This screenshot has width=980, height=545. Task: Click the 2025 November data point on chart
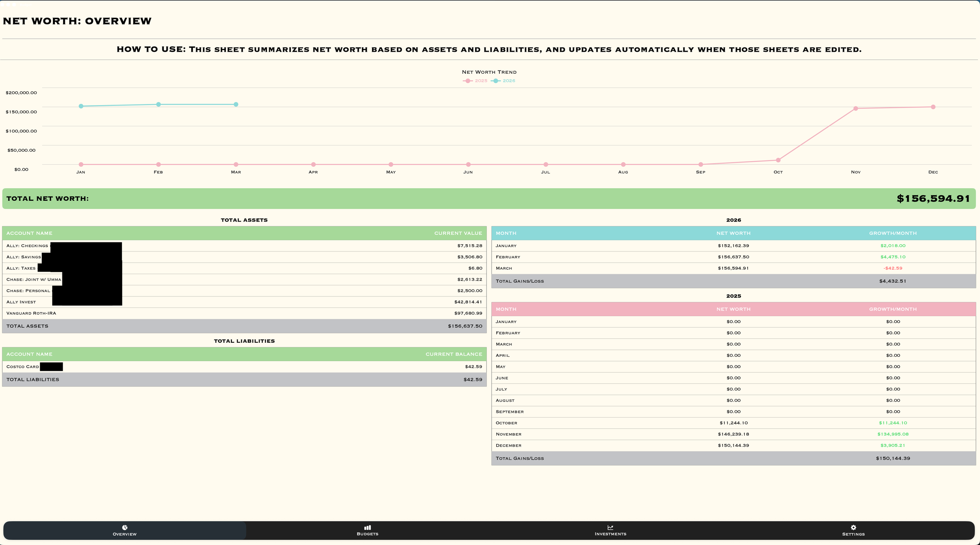(856, 108)
